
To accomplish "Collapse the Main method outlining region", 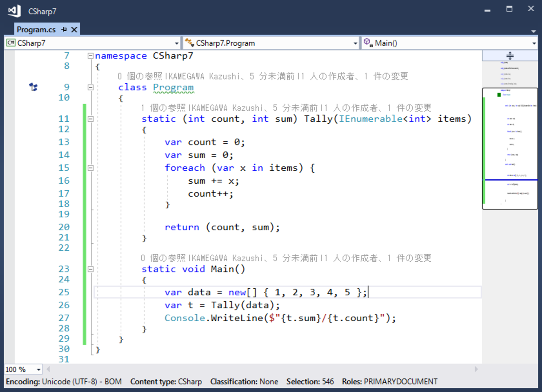I will 90,269.
